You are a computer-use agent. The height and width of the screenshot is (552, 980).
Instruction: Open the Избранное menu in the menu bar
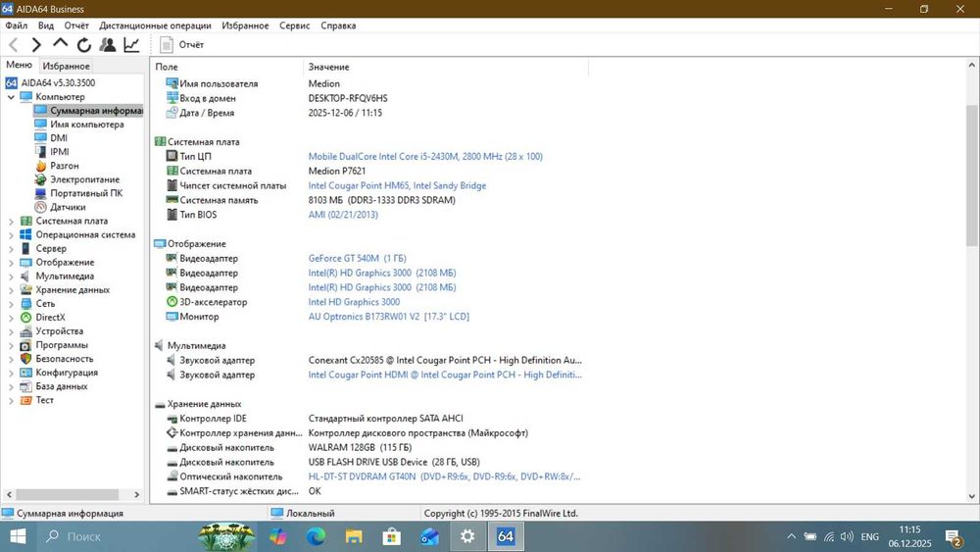245,25
